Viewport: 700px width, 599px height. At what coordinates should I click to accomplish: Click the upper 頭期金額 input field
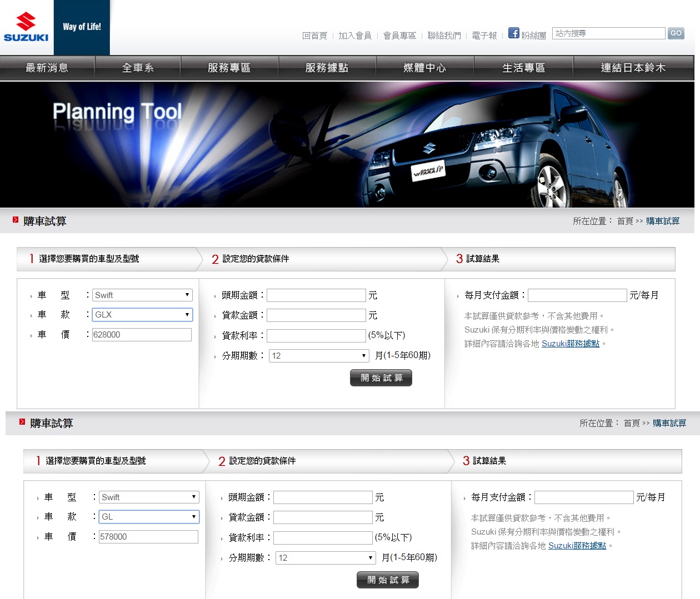pyautogui.click(x=316, y=295)
